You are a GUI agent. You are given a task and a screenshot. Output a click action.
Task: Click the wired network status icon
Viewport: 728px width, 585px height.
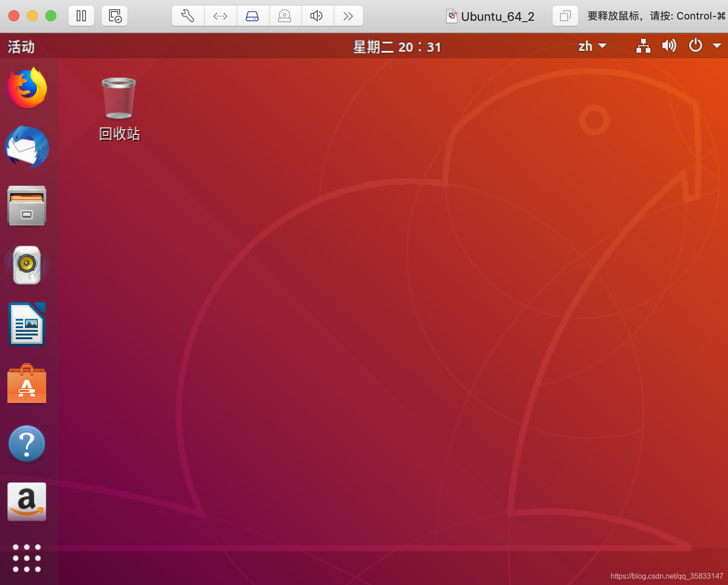(643, 46)
